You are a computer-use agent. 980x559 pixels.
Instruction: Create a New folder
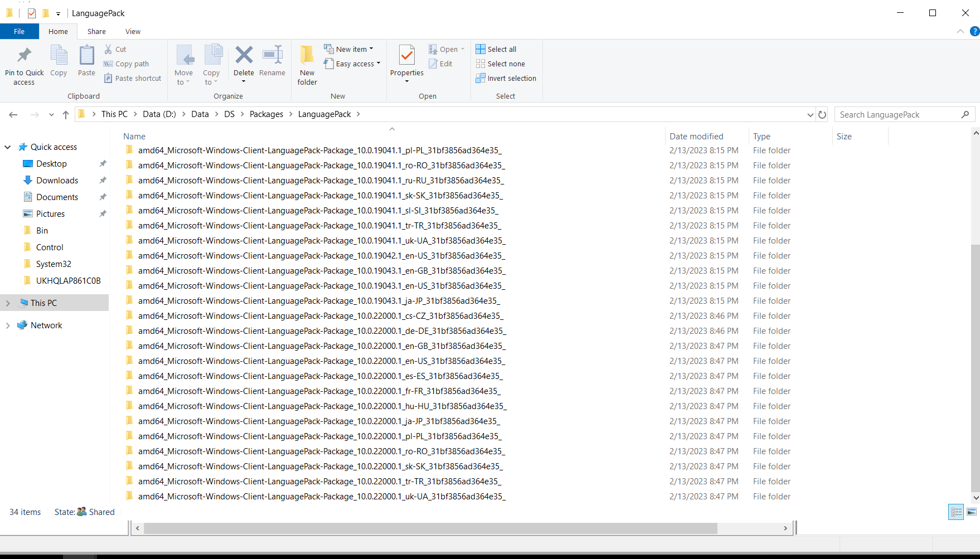(x=307, y=65)
